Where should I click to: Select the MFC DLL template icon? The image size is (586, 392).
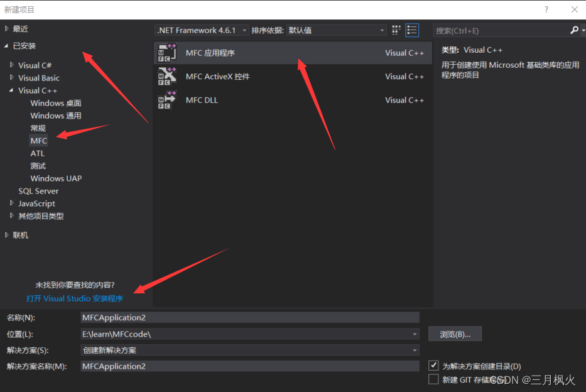166,100
